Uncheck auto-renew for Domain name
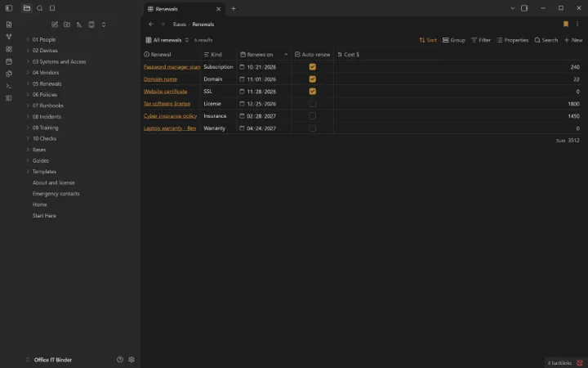Viewport: 588px width, 368px height. tap(312, 79)
